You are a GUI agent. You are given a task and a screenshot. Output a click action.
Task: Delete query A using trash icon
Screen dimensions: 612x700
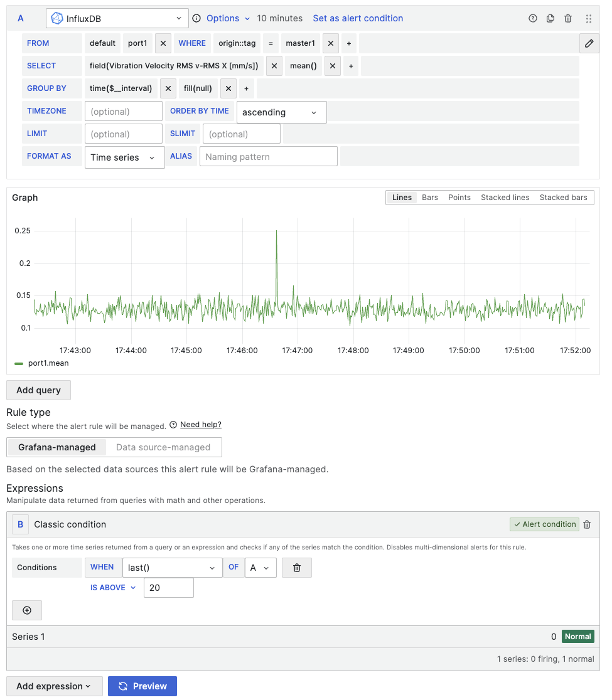point(568,18)
